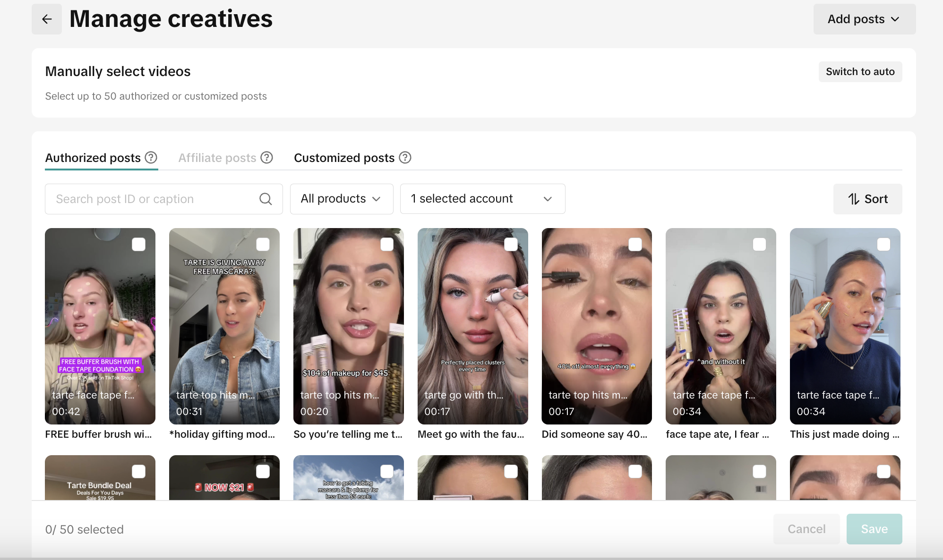Image resolution: width=943 pixels, height=560 pixels.
Task: Switch to Customized posts tab
Action: [x=344, y=158]
